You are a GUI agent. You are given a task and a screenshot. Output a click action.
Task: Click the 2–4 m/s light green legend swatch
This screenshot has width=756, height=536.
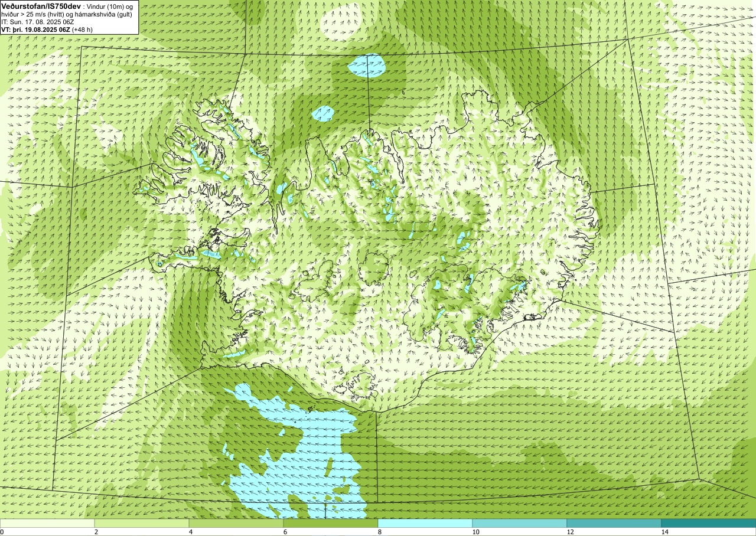pyautogui.click(x=142, y=523)
